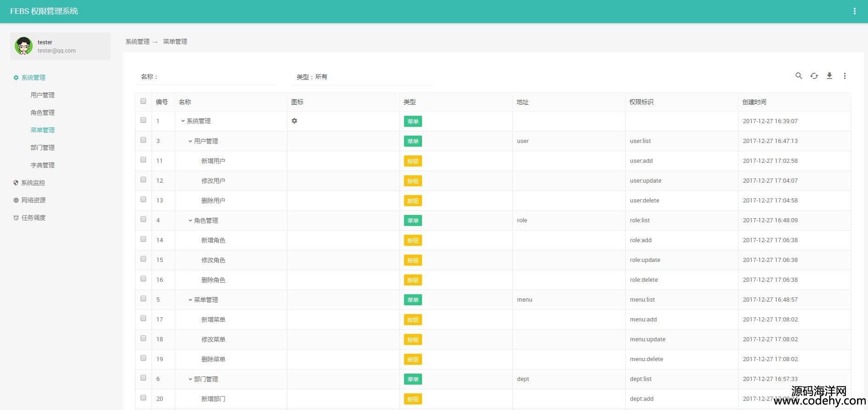The image size is (868, 410).
Task: Click the 新增菜单 row name
Action: pos(213,320)
